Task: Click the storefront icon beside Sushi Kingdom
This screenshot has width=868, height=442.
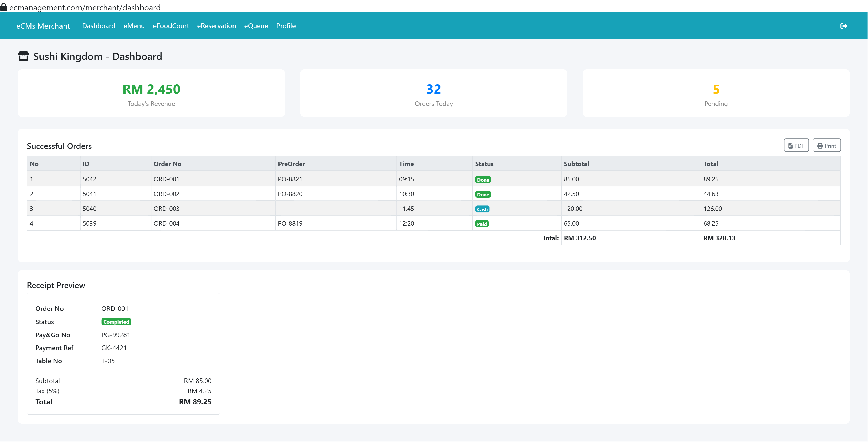Action: [x=24, y=56]
